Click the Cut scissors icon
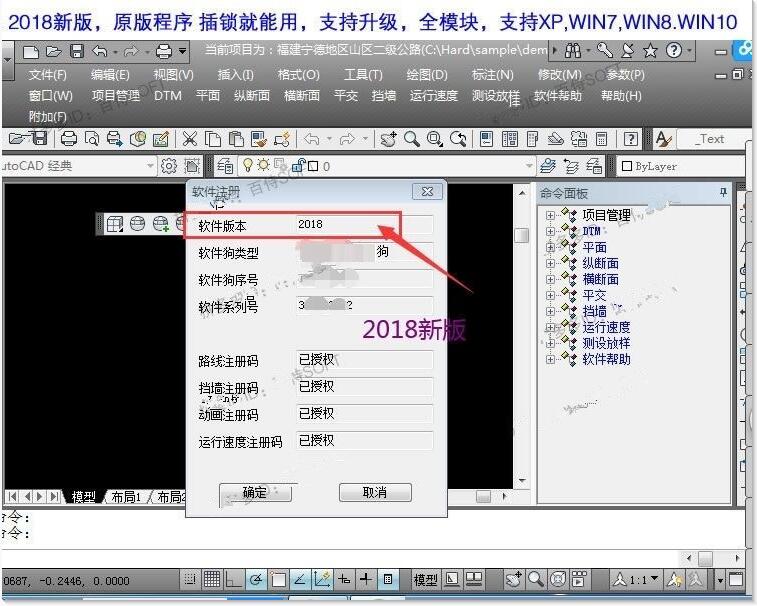The image size is (757, 606). pyautogui.click(x=189, y=139)
